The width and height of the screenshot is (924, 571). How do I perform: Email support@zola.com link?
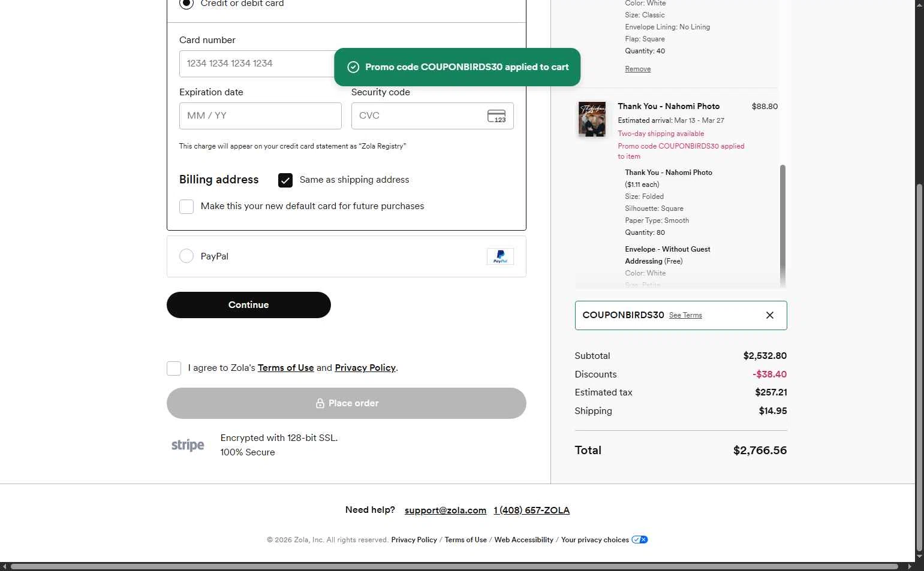(x=446, y=510)
